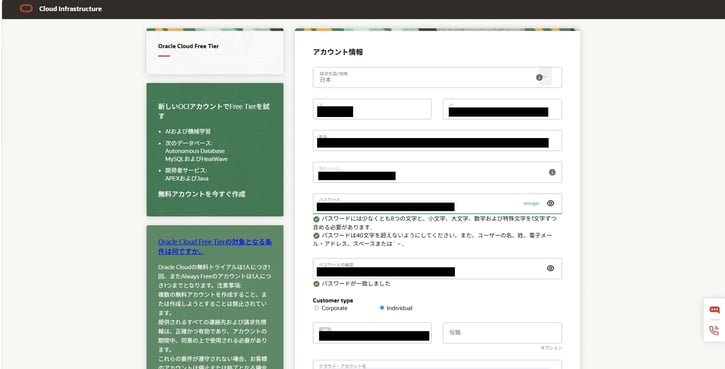Toggle visibility eye in password confirmation field
This screenshot has width=725, height=369.
(550, 268)
